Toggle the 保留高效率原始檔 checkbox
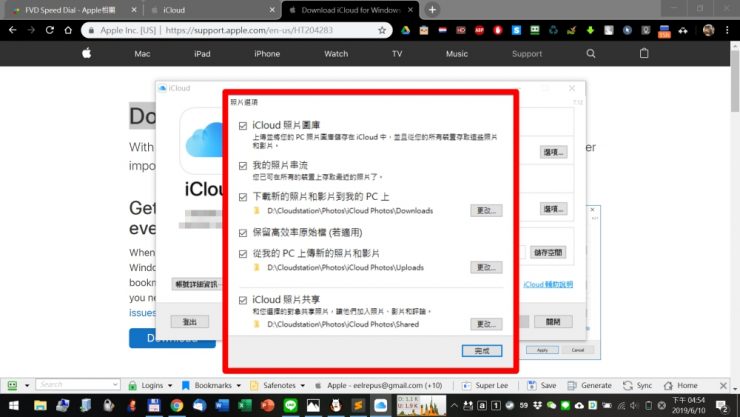 [x=243, y=232]
